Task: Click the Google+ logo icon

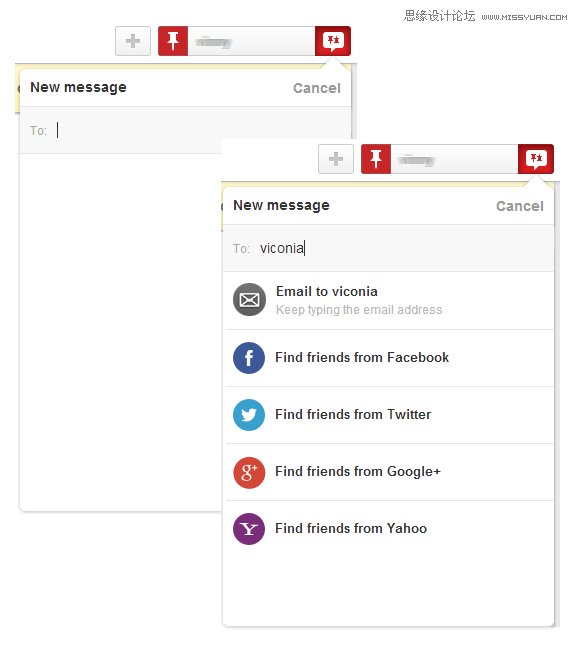Action: pyautogui.click(x=249, y=472)
